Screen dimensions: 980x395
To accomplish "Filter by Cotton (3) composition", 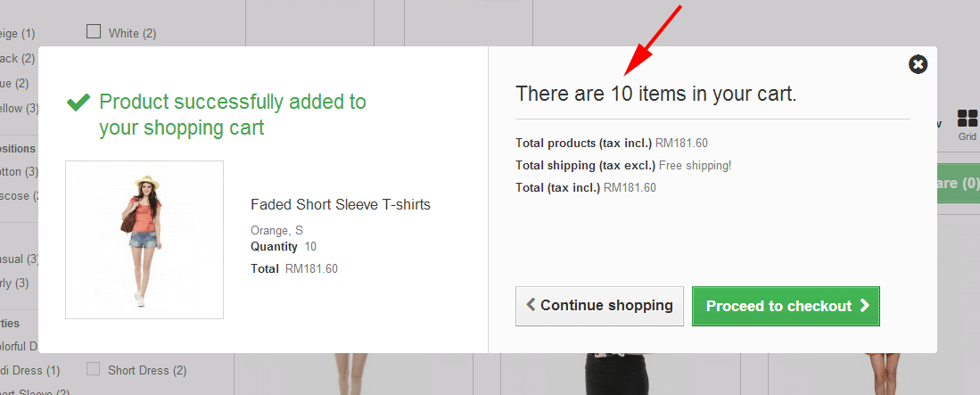I will click(x=18, y=171).
